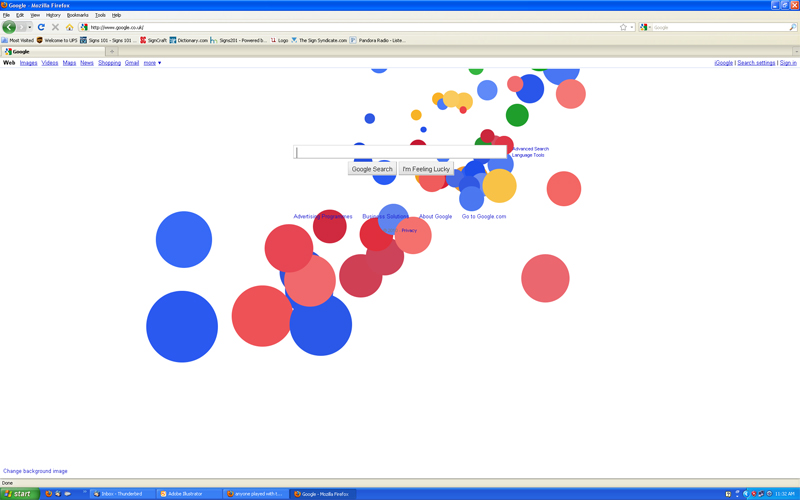Open the SignCraft bookmark
The width and height of the screenshot is (800, 500).
(x=153, y=40)
